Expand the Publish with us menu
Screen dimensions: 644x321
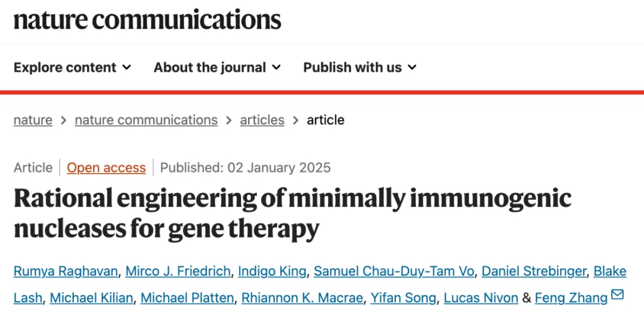[x=360, y=67]
